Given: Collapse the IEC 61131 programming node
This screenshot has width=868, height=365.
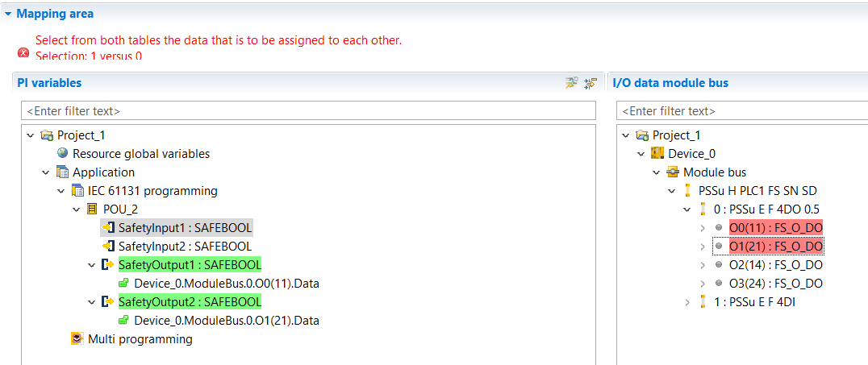Looking at the screenshot, I should click(x=61, y=191).
